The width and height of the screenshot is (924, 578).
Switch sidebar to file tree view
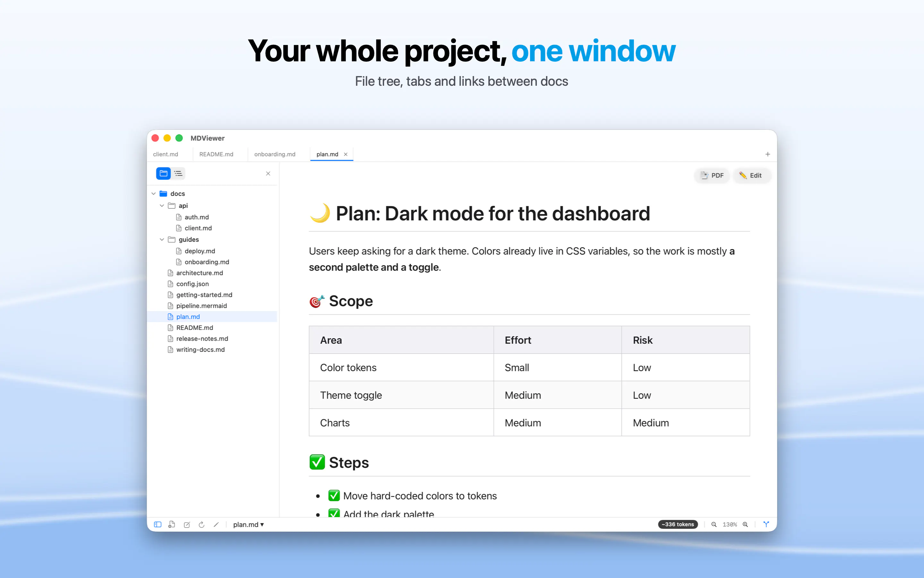point(163,173)
